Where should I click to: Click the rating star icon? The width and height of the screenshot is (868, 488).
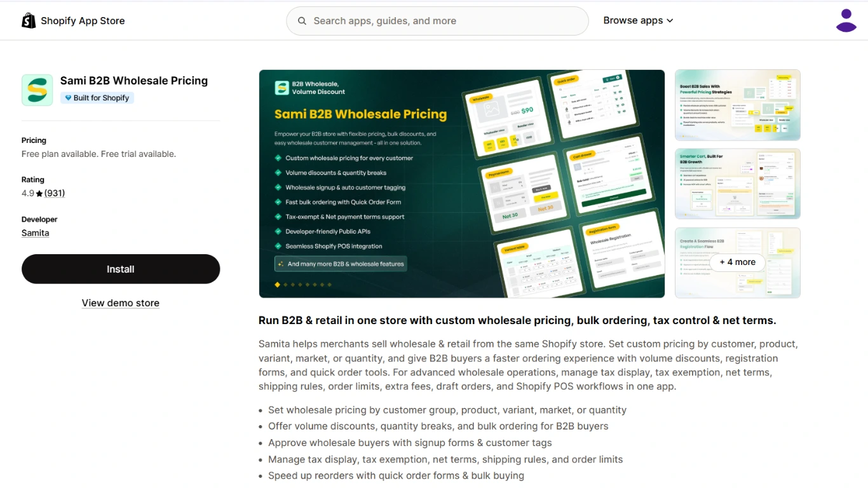pos(39,194)
